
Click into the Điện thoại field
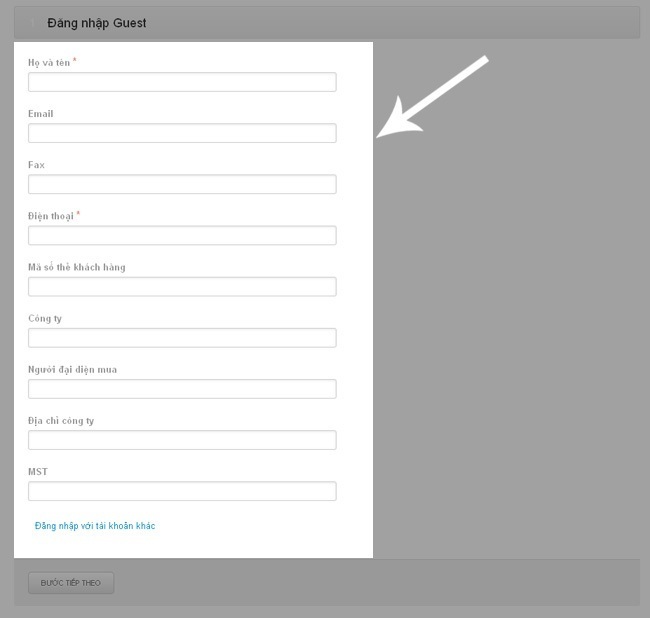[x=182, y=236]
